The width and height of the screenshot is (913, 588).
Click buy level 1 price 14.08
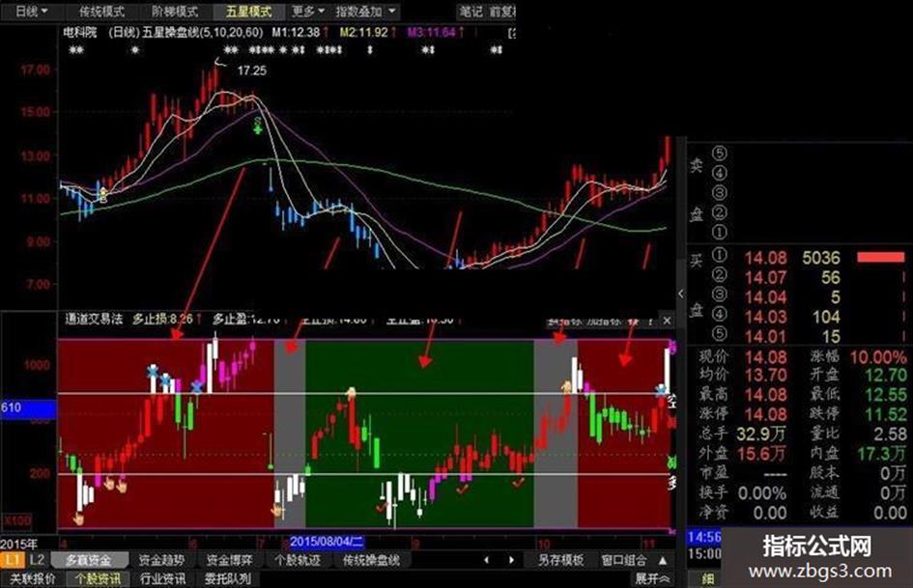tap(765, 258)
